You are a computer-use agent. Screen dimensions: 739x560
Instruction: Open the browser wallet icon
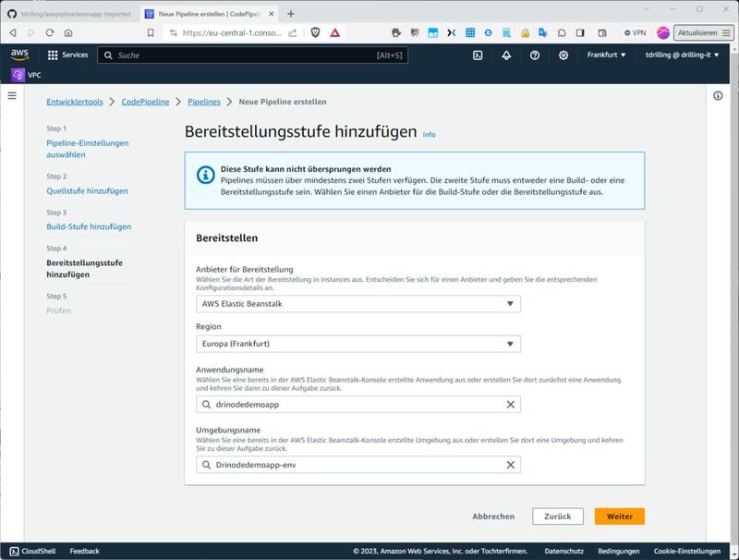pyautogui.click(x=602, y=32)
